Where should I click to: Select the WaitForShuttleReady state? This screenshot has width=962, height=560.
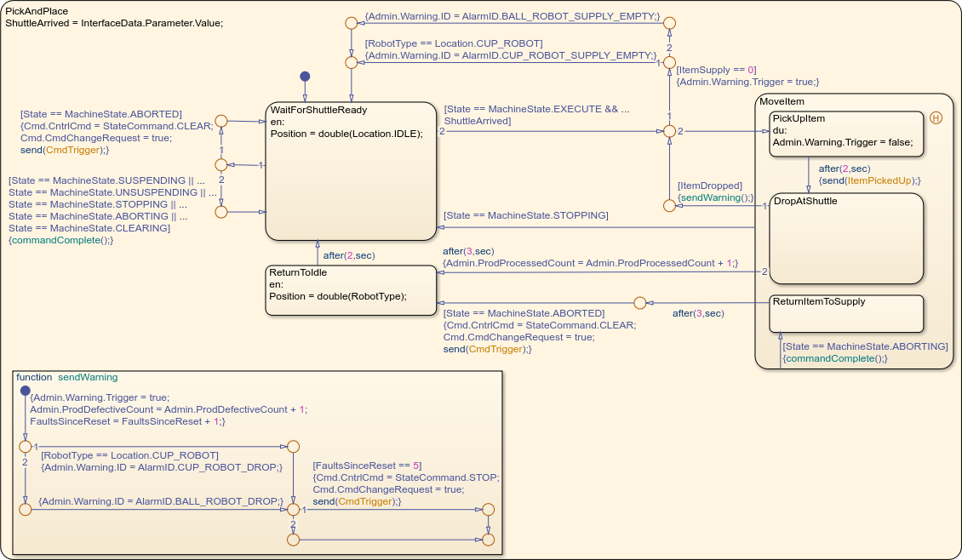click(351, 187)
